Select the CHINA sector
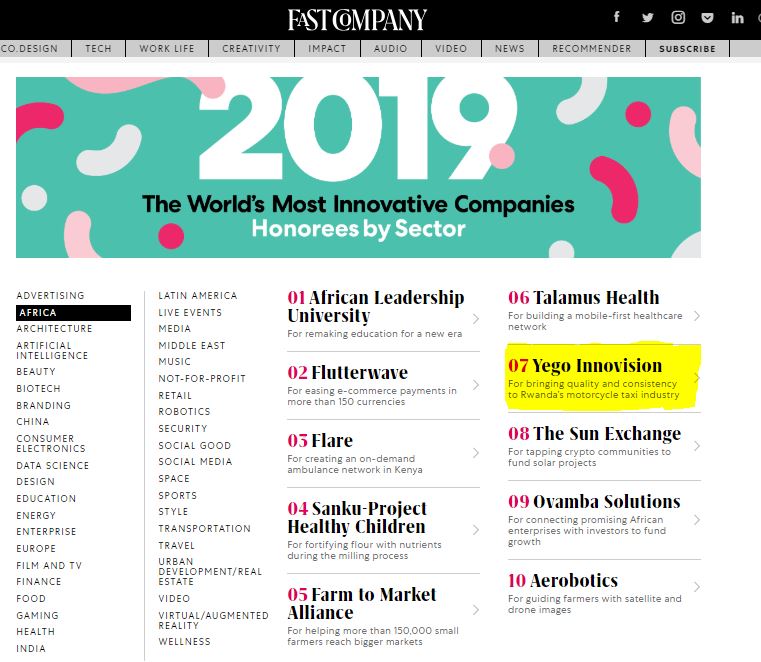 pyautogui.click(x=33, y=421)
